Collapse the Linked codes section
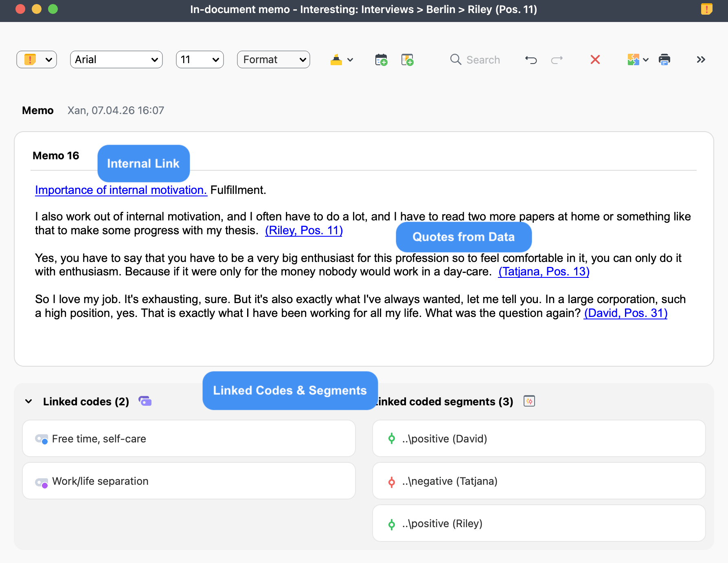Image resolution: width=728 pixels, height=563 pixels. point(28,401)
